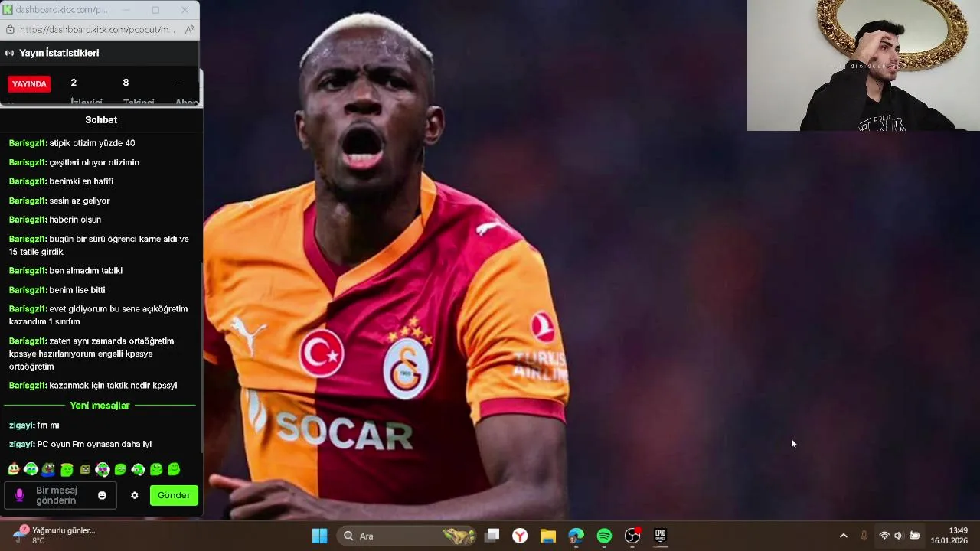Screen dimensions: 980x551
Task: Open Task View on the taskbar
Action: pyautogui.click(x=492, y=536)
